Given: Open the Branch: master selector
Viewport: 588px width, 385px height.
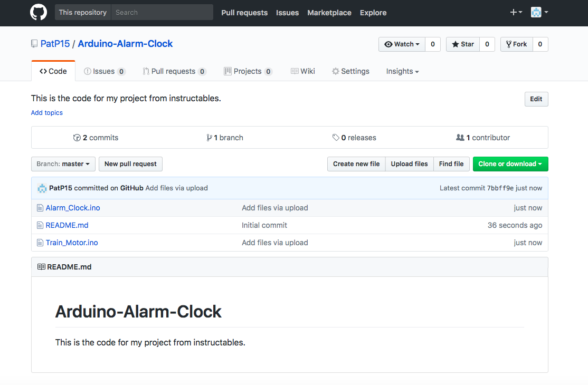Looking at the screenshot, I should tap(63, 164).
